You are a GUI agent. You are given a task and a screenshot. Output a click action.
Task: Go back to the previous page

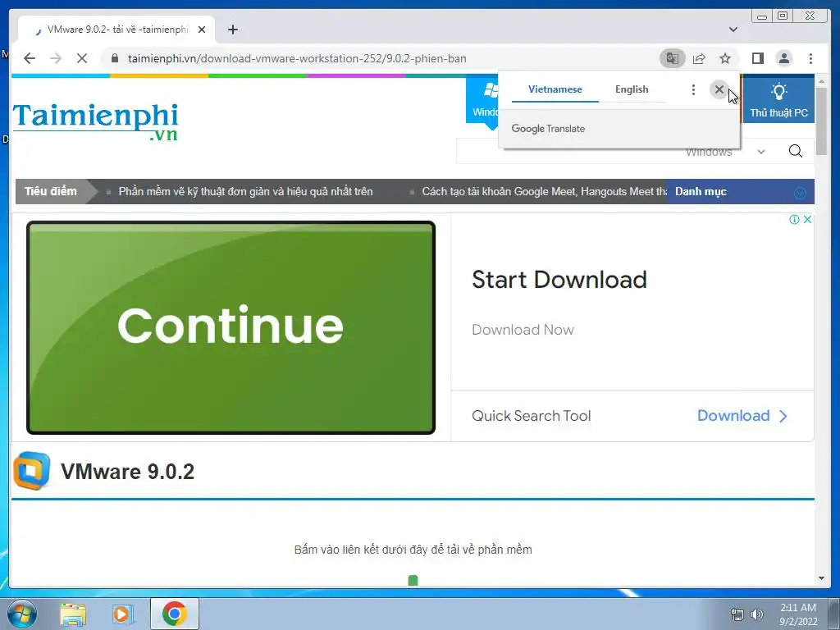(30, 58)
